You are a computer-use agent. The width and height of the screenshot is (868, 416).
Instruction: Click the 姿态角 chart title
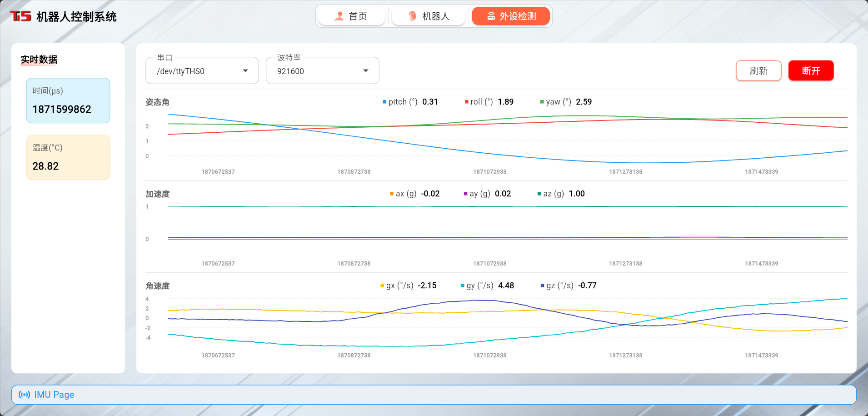coord(157,102)
